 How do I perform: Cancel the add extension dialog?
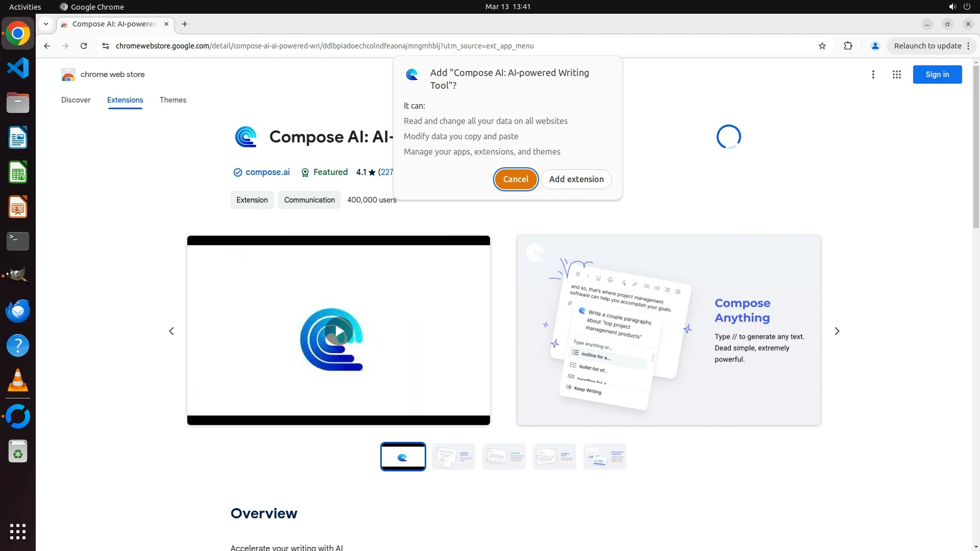point(516,179)
